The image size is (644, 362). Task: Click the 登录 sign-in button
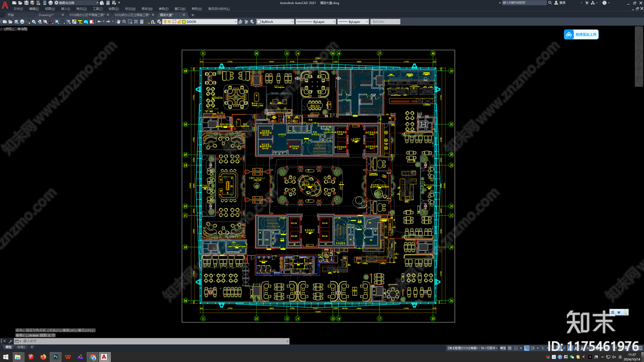point(560,3)
